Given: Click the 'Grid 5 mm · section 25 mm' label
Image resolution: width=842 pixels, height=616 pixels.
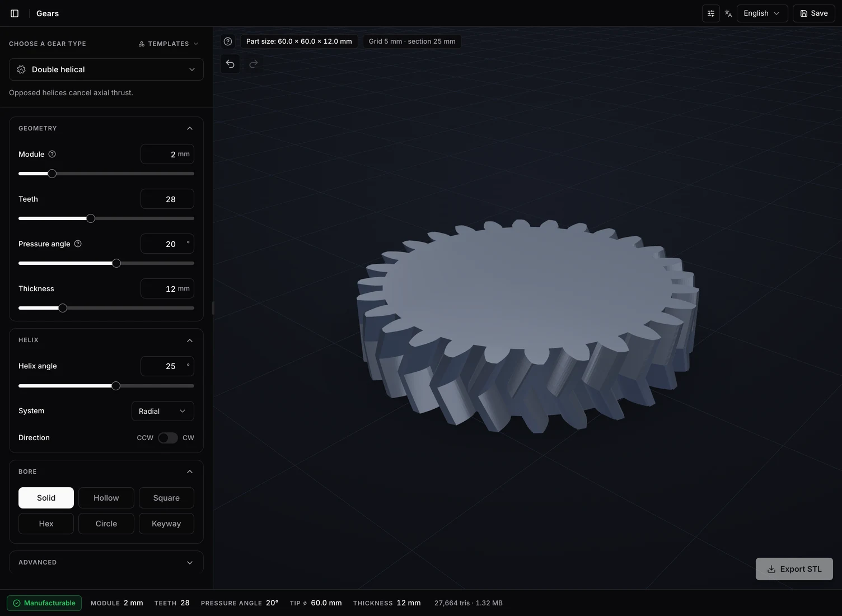Looking at the screenshot, I should pyautogui.click(x=412, y=41).
